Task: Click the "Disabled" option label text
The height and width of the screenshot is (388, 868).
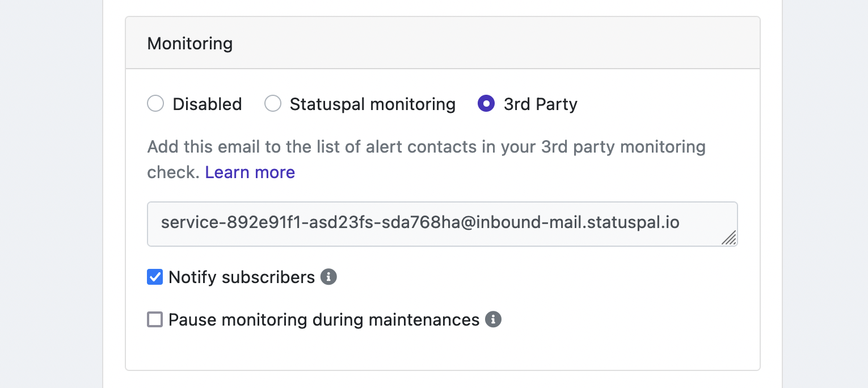Action: pos(207,104)
